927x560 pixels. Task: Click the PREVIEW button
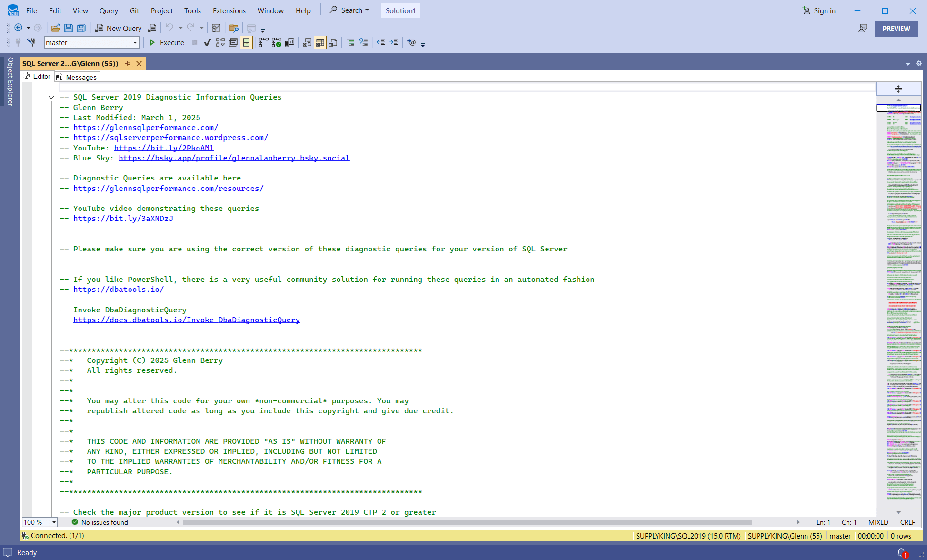point(896,29)
